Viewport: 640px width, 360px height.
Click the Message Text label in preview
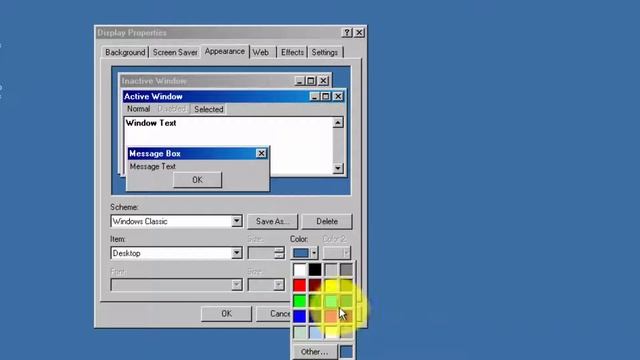pos(153,167)
